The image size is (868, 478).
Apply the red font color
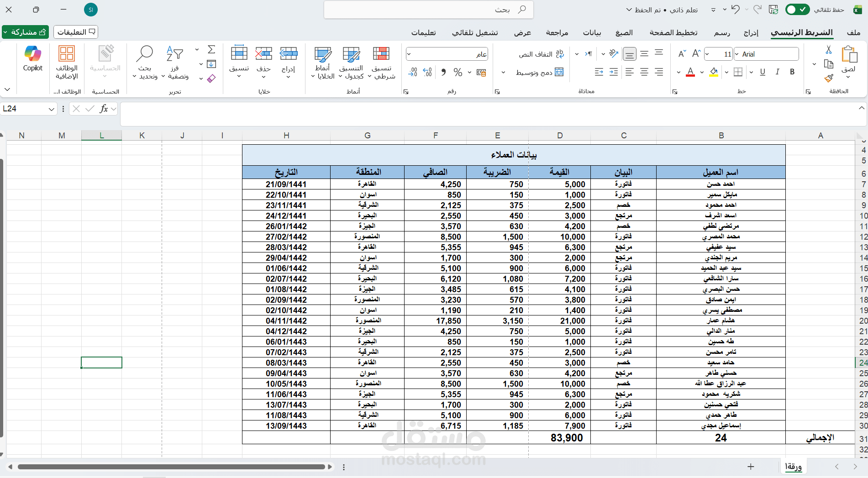tap(690, 72)
